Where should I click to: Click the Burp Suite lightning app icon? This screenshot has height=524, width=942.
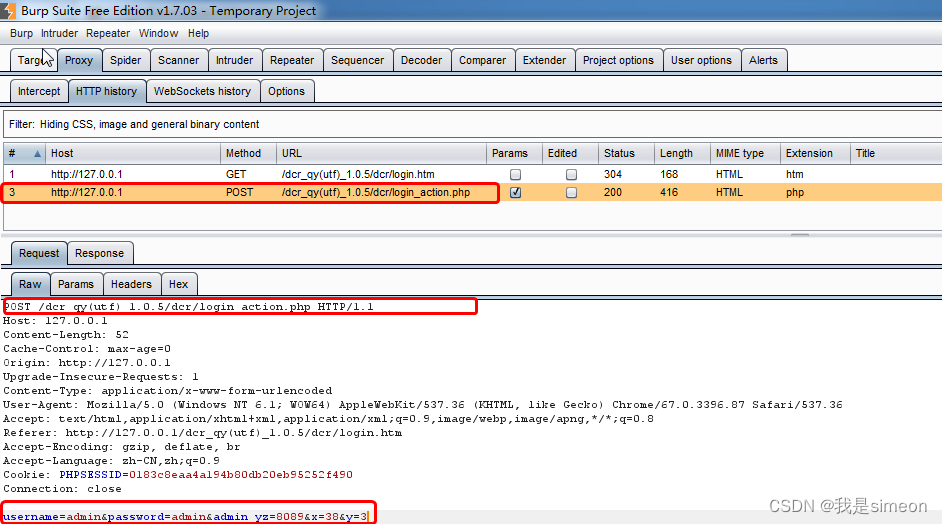tap(8, 10)
